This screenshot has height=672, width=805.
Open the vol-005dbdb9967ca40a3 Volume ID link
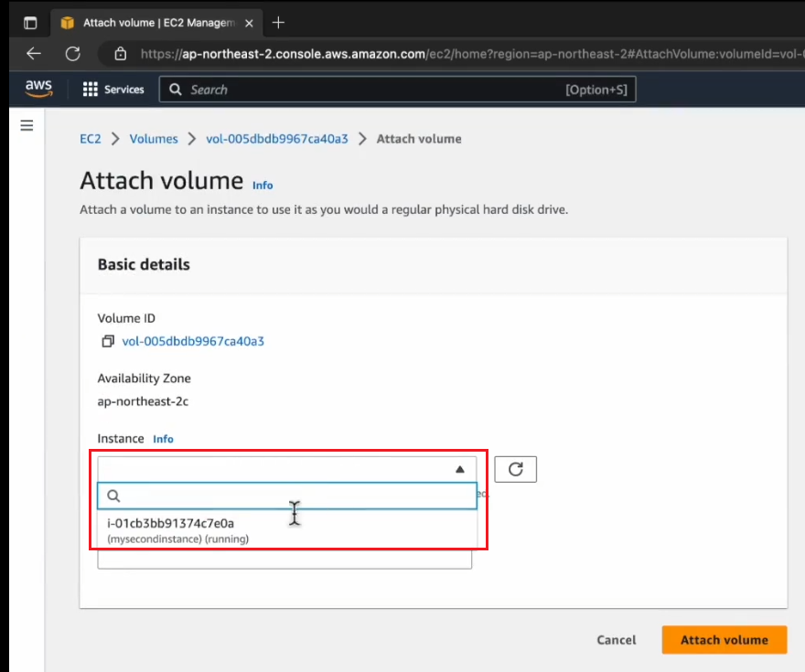pyautogui.click(x=193, y=341)
